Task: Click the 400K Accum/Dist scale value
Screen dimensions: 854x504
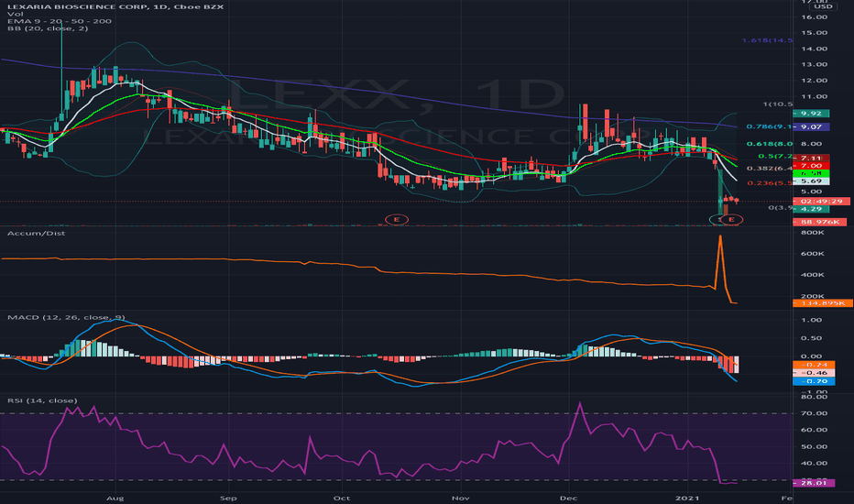Action: click(813, 275)
